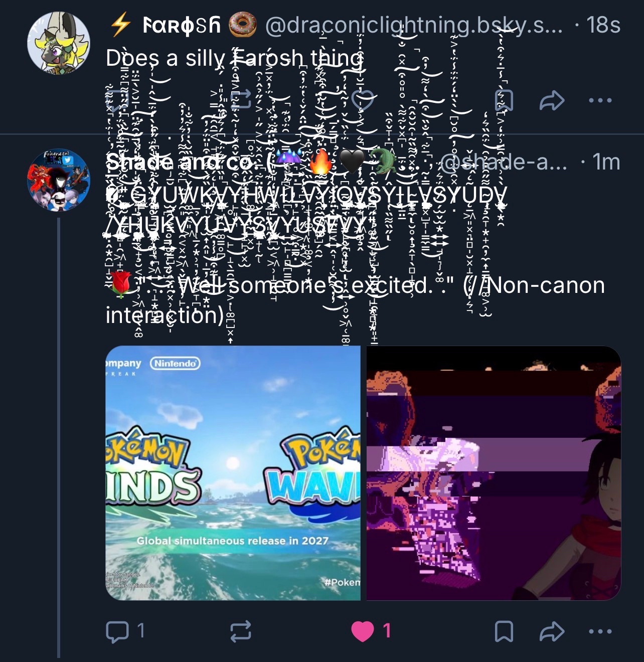Share the Shade and co post
The image size is (644, 662).
click(552, 631)
